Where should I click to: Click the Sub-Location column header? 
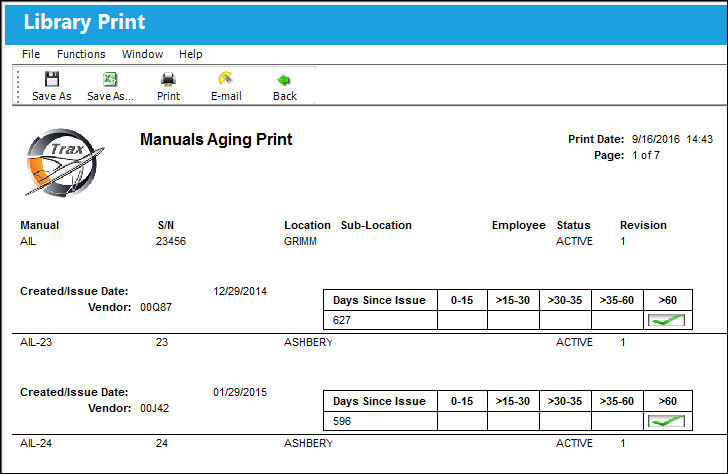click(x=376, y=225)
